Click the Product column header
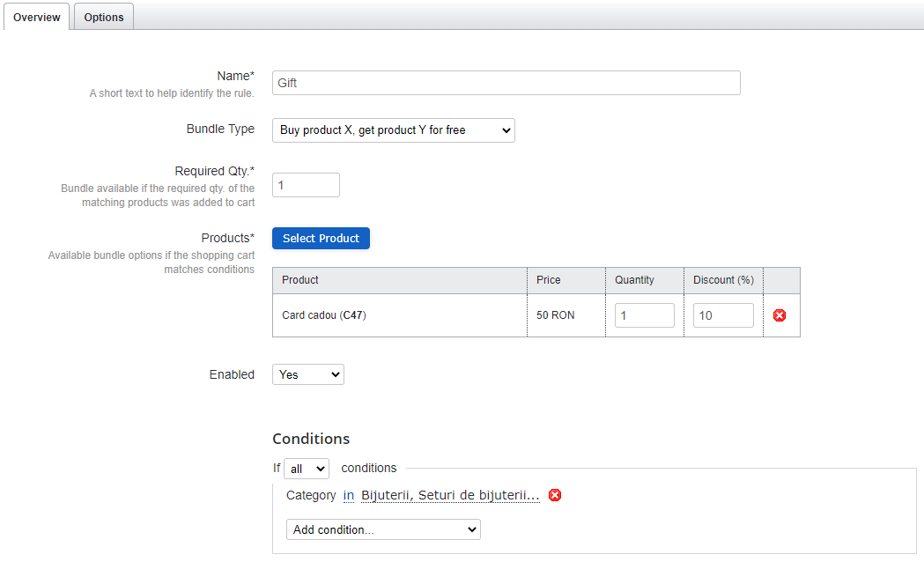This screenshot has width=924, height=562. [299, 279]
